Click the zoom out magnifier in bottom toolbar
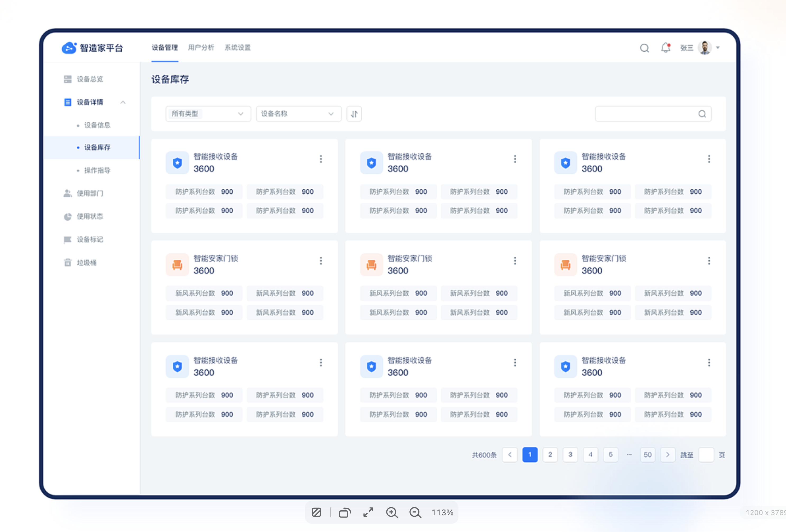Image resolution: width=786 pixels, height=532 pixels. 415,512
